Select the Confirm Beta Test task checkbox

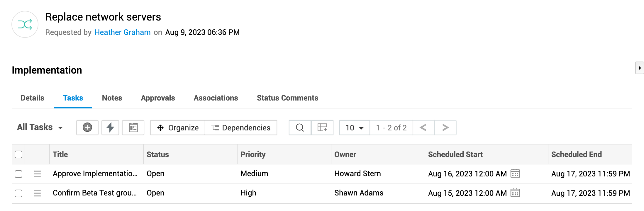[x=18, y=193]
